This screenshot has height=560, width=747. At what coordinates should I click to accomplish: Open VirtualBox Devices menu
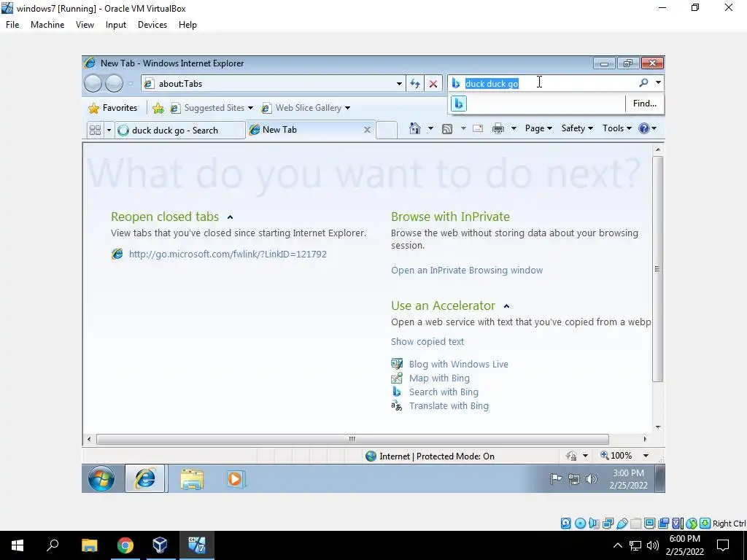tap(152, 25)
